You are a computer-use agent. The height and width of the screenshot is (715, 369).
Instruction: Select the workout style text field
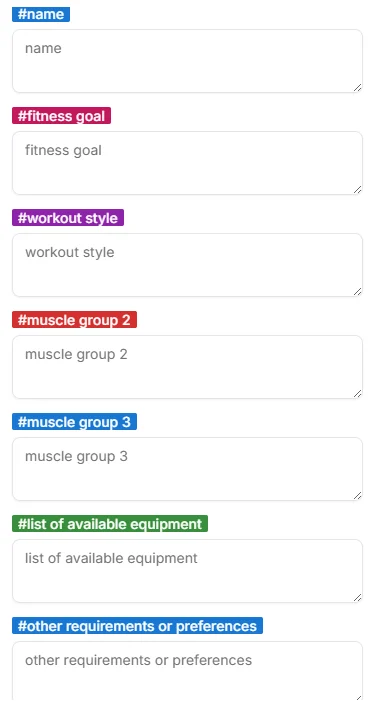point(187,265)
